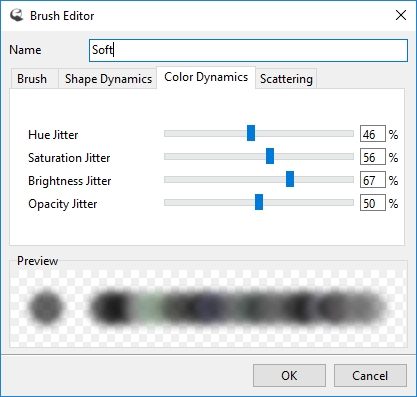
Task: Click the Opacity Jitter value field 50
Action: [373, 203]
